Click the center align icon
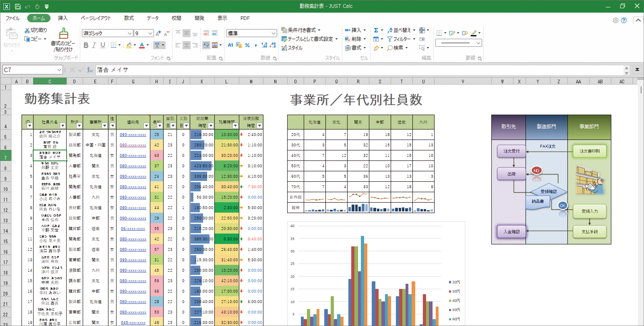Image resolution: width=644 pixels, height=326 pixels. [187, 45]
